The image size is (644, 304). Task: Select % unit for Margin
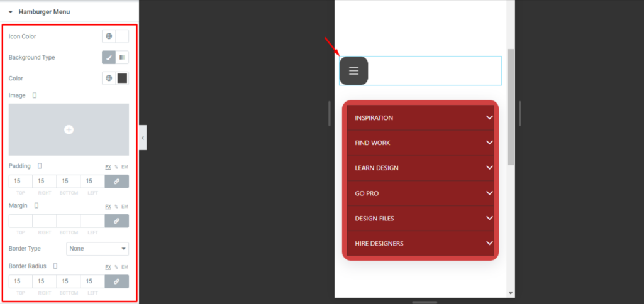click(116, 206)
